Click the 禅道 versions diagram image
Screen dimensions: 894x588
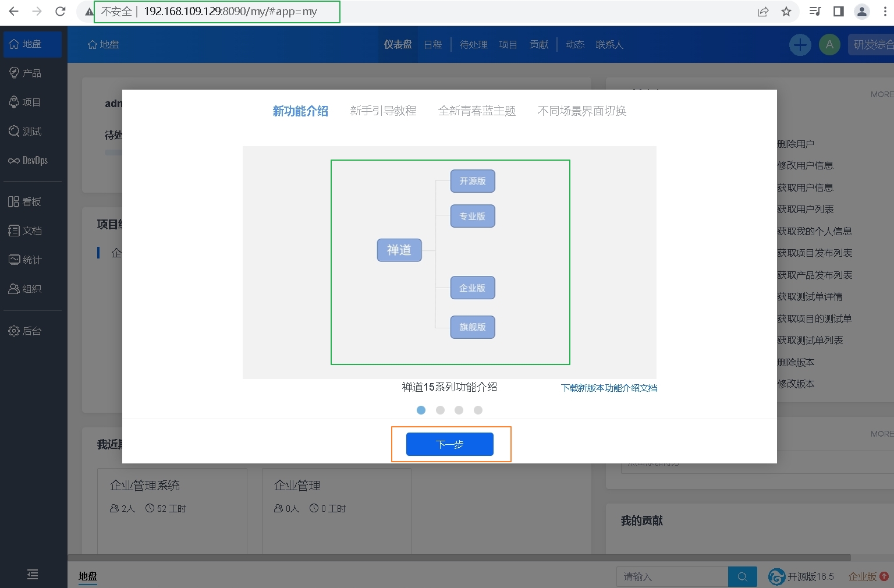[450, 262]
